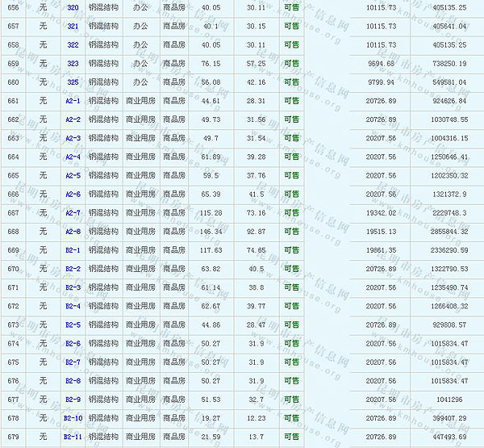Click 可售 status in row 659
This screenshot has width=484, height=448.
click(291, 63)
